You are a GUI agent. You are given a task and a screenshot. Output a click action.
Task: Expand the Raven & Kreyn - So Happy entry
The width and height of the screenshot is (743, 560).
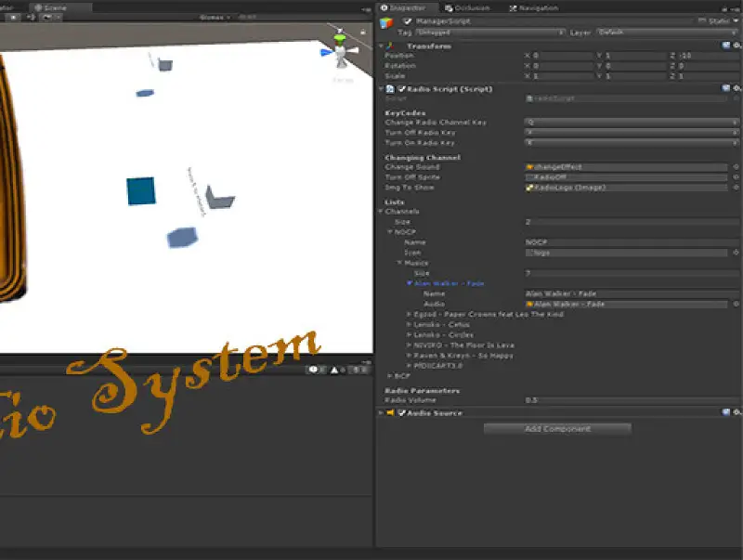[409, 356]
